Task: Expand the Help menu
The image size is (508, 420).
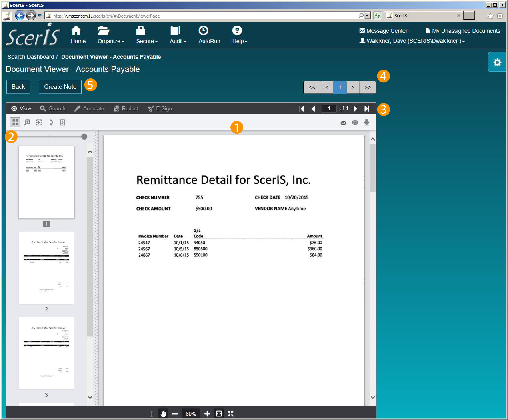Action: (239, 35)
